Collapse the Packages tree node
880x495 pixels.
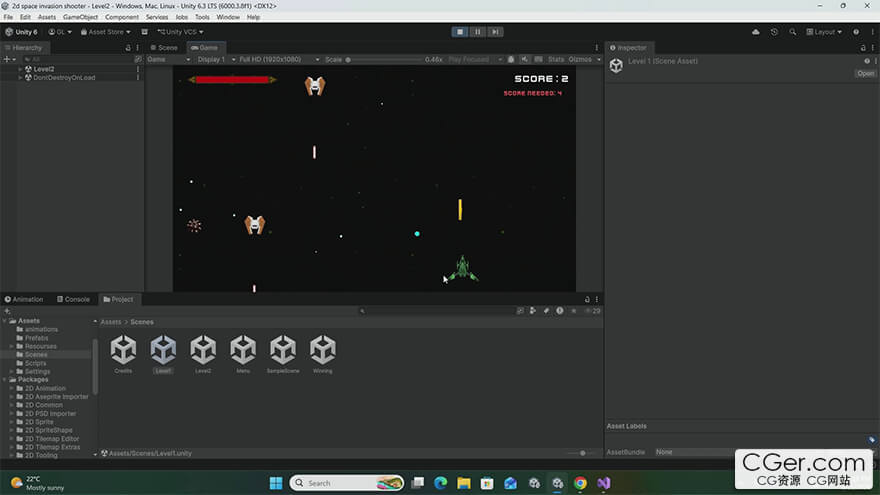click(5, 379)
